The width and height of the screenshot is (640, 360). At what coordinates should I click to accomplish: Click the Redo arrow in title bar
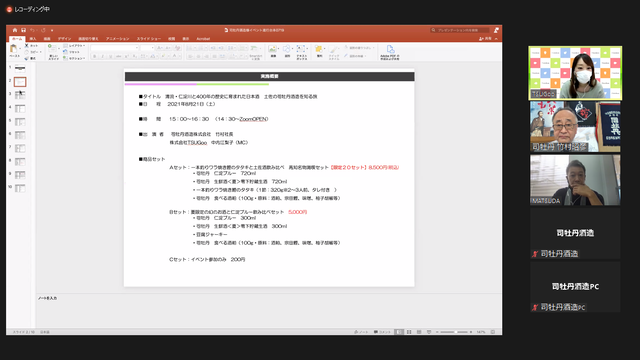[x=43, y=30]
